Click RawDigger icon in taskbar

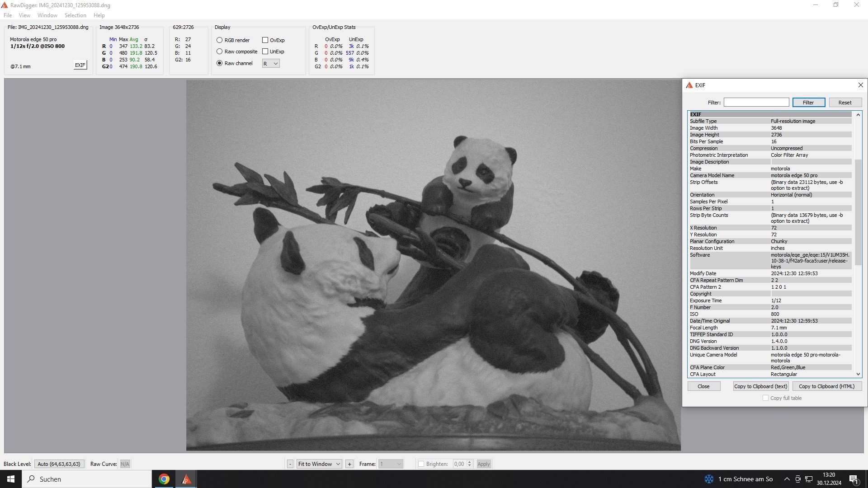coord(186,479)
